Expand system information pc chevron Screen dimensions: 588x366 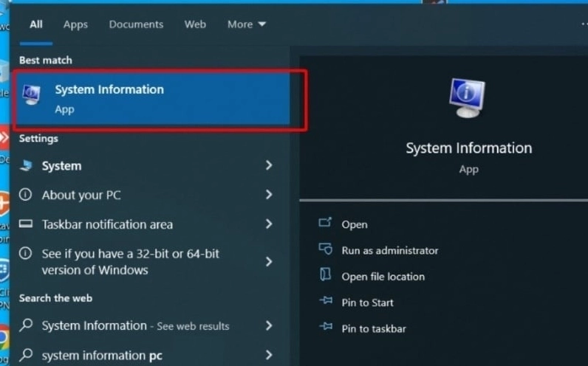tap(268, 355)
